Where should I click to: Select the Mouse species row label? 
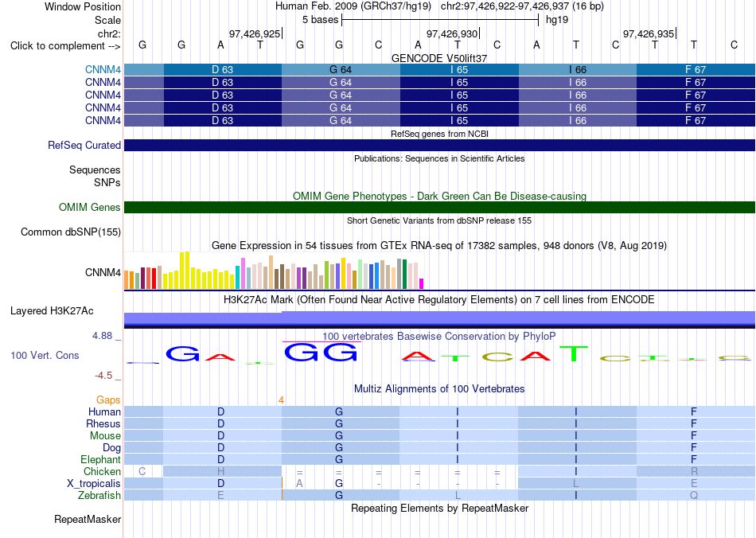tap(105, 436)
